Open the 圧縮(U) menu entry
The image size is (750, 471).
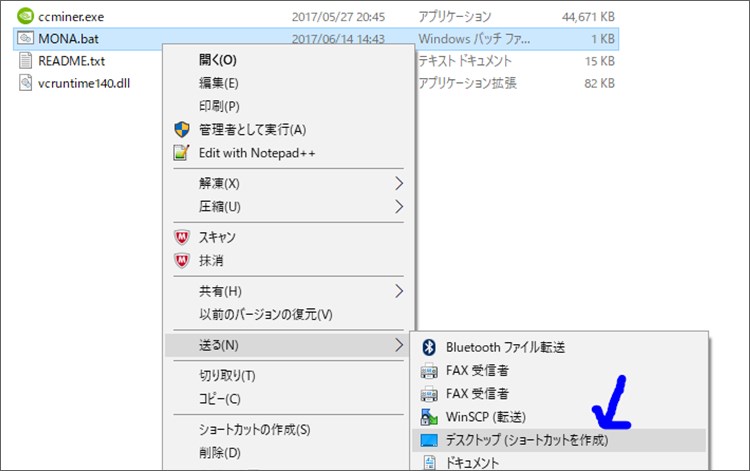(220, 207)
